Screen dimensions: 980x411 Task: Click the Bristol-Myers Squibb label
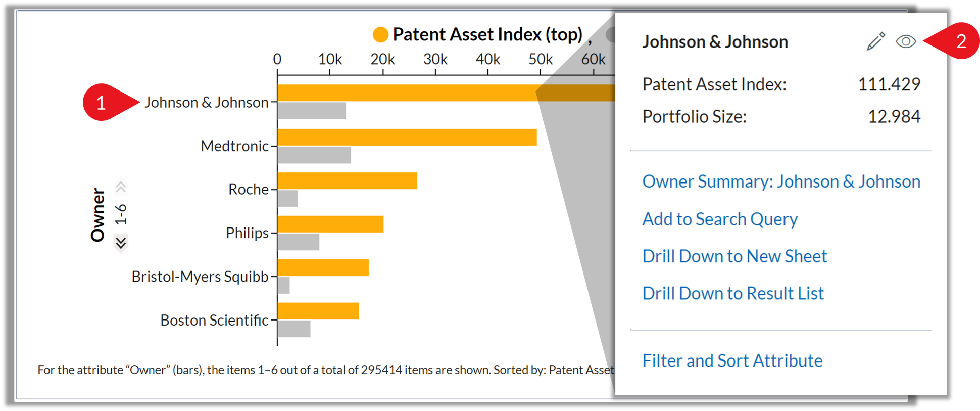point(200,277)
